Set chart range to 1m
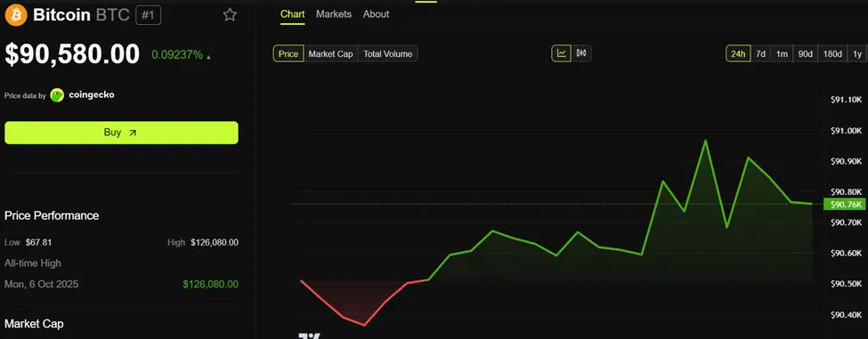This screenshot has height=339, width=868. coord(782,53)
